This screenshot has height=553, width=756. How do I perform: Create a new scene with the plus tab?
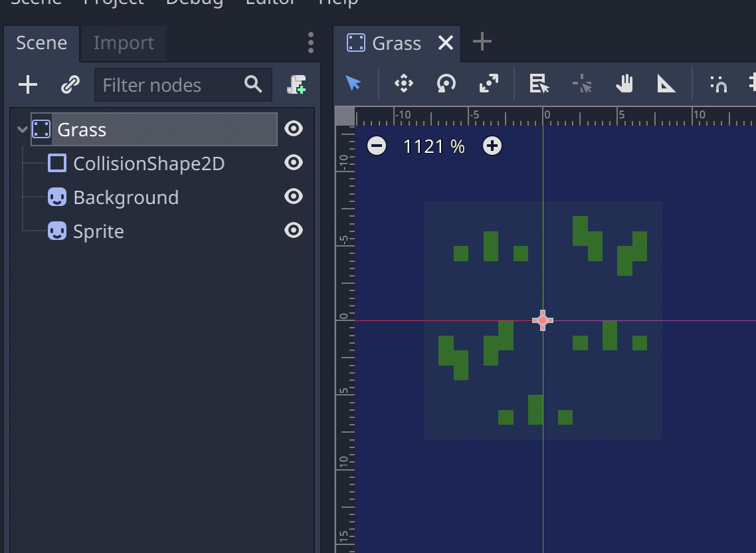481,43
